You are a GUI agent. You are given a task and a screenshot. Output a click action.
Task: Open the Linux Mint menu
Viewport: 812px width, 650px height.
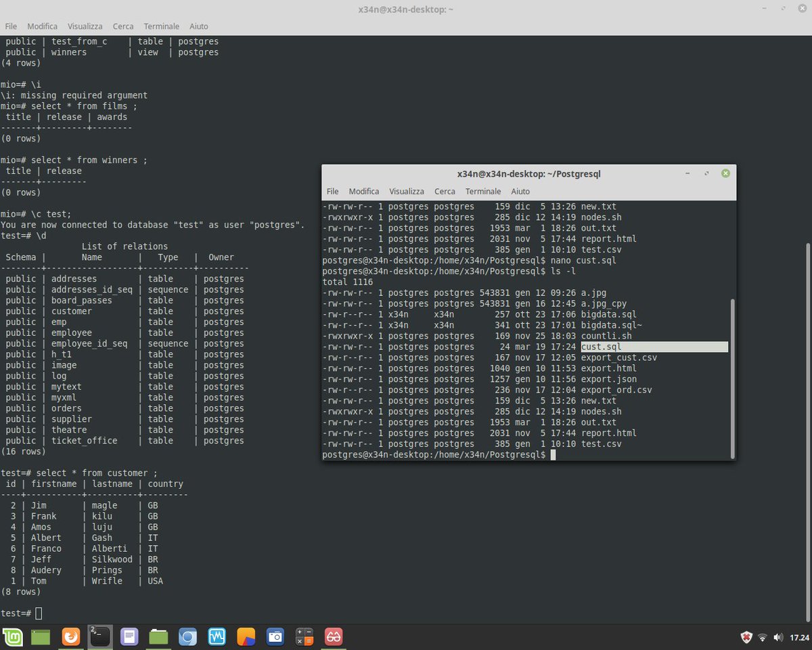click(x=12, y=636)
